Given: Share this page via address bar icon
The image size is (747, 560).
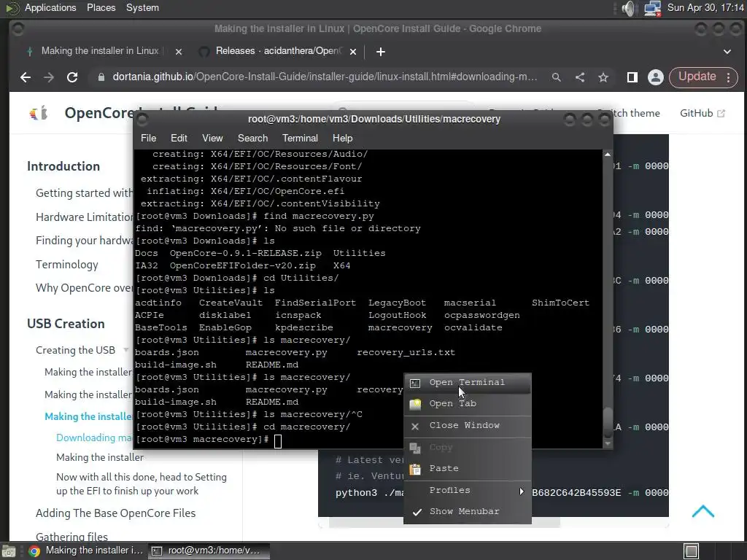Looking at the screenshot, I should coord(580,77).
